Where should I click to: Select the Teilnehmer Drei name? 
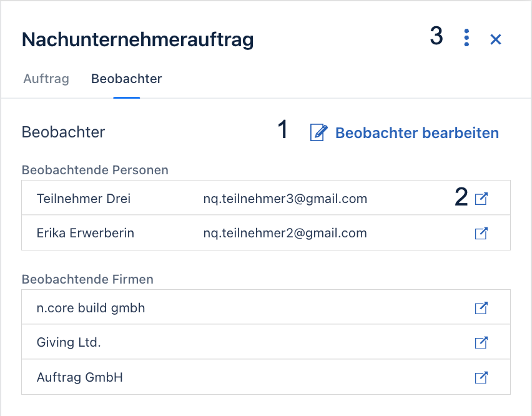tap(84, 199)
